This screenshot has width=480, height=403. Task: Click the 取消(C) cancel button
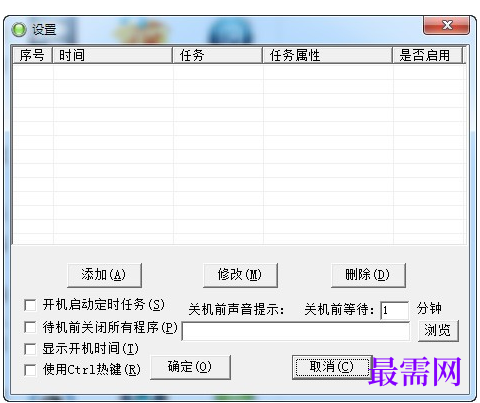332,367
